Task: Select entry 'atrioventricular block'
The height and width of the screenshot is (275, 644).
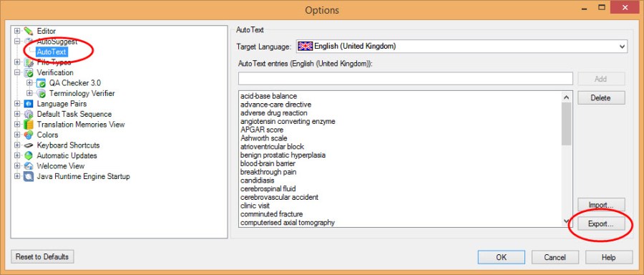Action: click(x=273, y=147)
